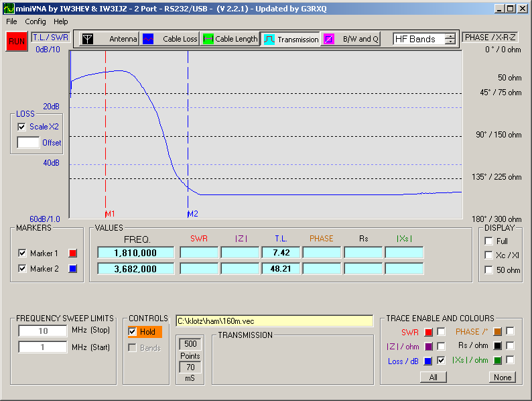The height and width of the screenshot is (401, 532).
Task: Click the M2 marker on the graph
Action: (x=193, y=214)
